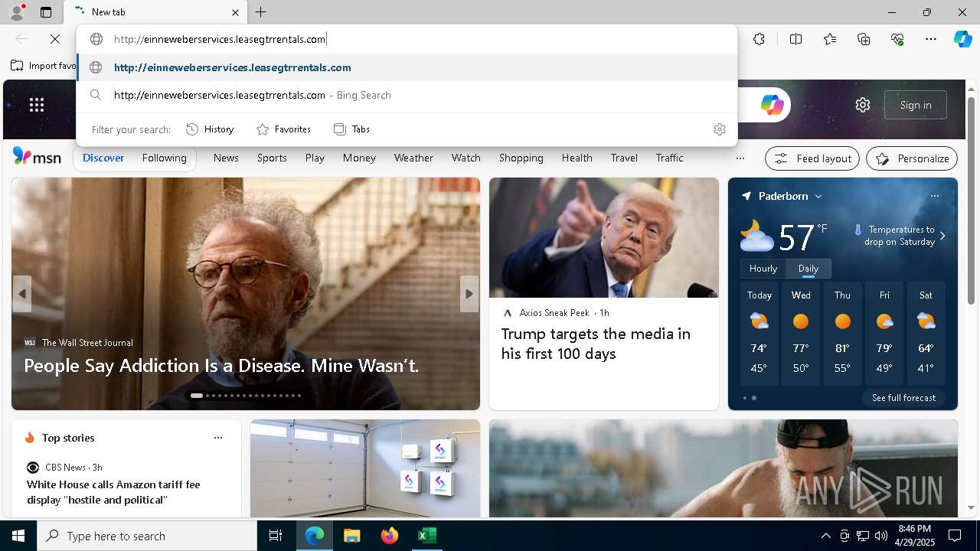Open the addiction article headline
Viewport: 980px width, 551px height.
pos(221,366)
